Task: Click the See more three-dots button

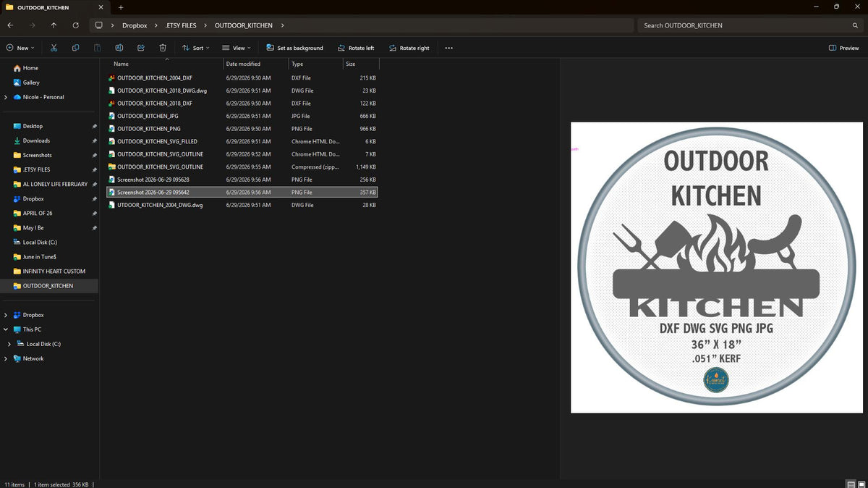Action: 448,48
